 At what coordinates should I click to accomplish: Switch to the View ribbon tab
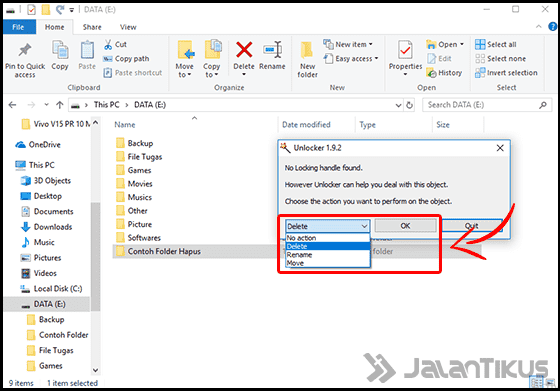click(x=128, y=27)
